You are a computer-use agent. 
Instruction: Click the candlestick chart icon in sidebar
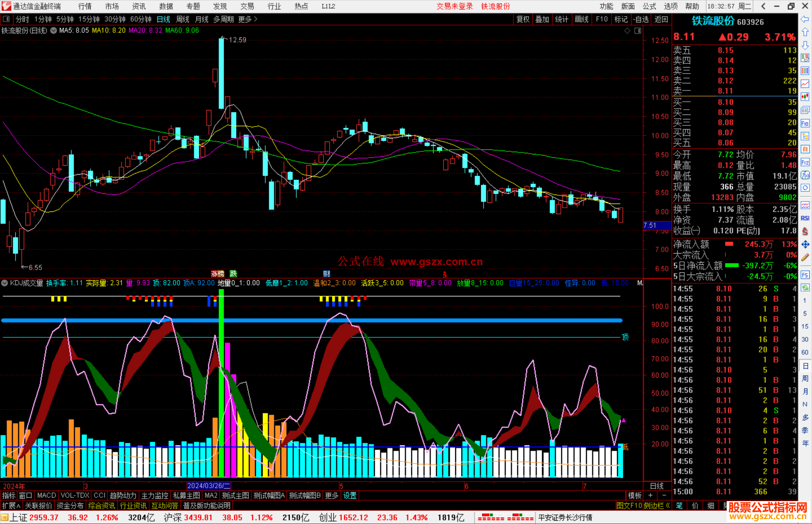805,97
